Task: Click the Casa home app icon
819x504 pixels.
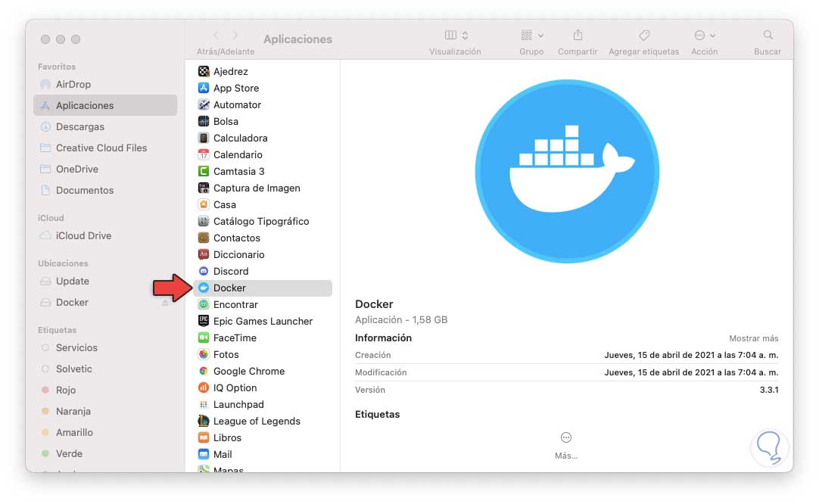Action: pos(204,205)
